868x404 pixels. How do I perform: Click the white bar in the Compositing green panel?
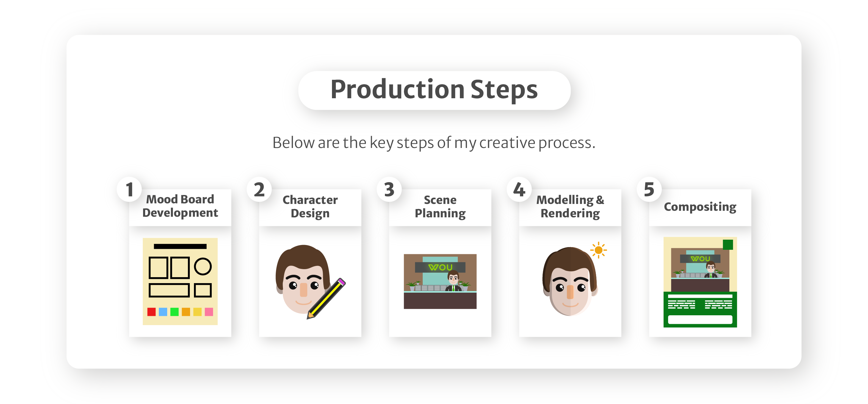pos(700,319)
